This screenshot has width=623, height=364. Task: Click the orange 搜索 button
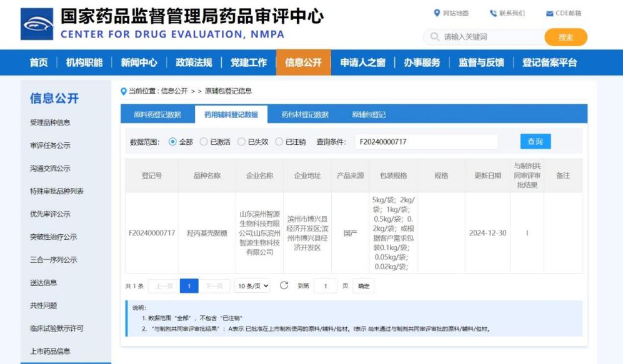pyautogui.click(x=566, y=37)
